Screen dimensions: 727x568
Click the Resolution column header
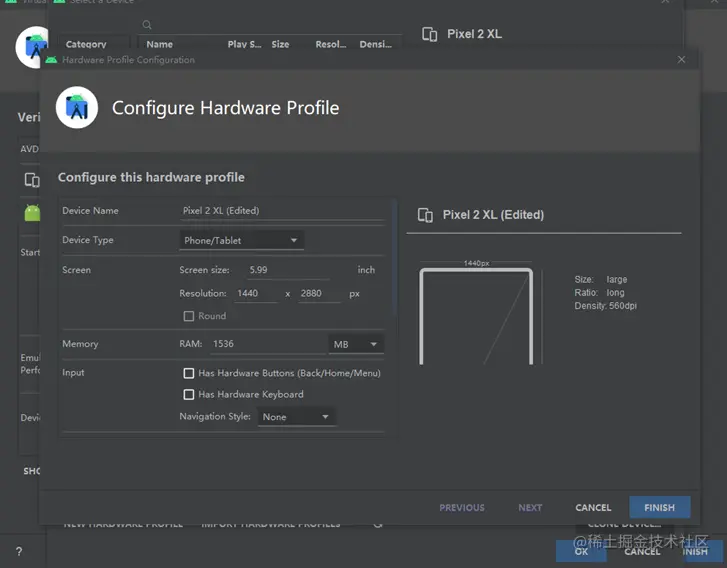coord(331,45)
